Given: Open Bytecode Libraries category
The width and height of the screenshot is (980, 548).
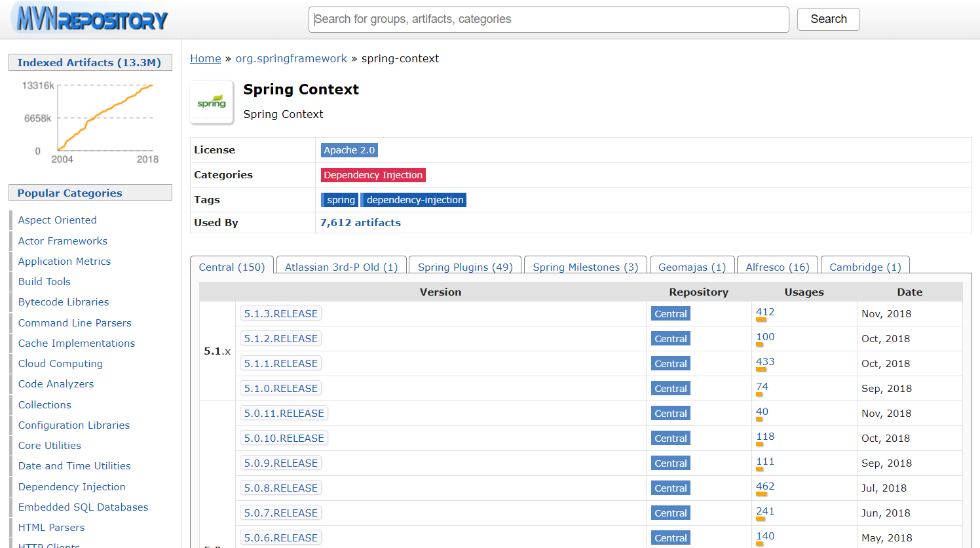Looking at the screenshot, I should point(63,302).
